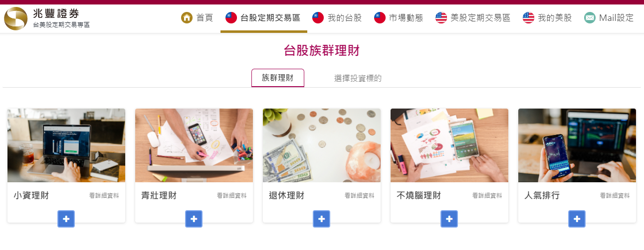Add 不燒腦理財 using its plus icon
The image size is (644, 250).
449,219
